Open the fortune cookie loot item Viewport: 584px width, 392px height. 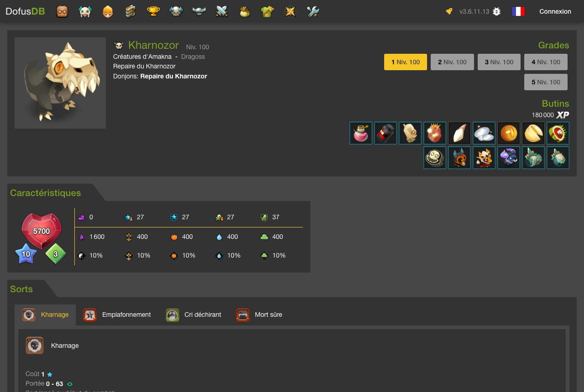coord(533,133)
